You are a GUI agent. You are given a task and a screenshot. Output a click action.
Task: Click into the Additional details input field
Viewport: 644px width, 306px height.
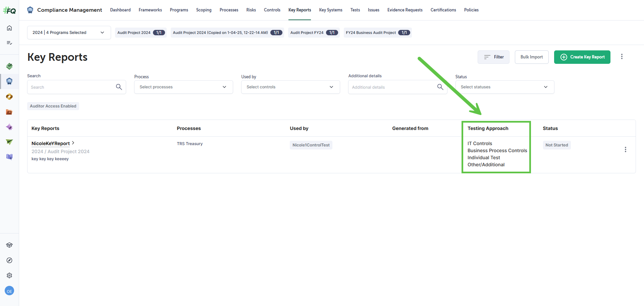(x=392, y=87)
